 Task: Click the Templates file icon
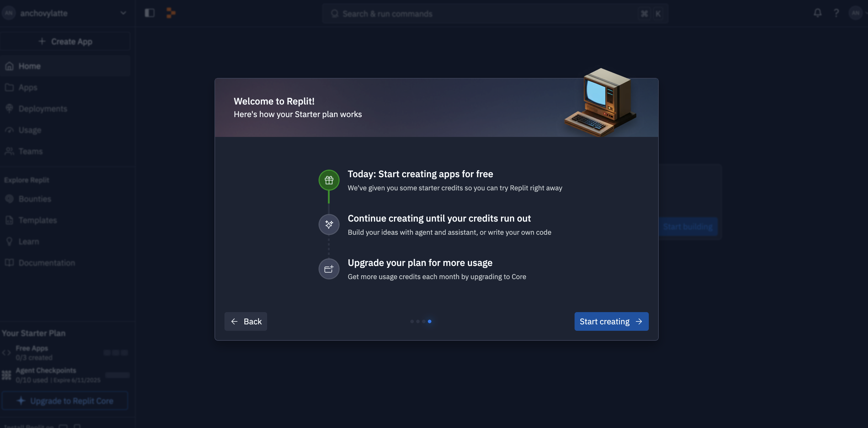click(9, 220)
